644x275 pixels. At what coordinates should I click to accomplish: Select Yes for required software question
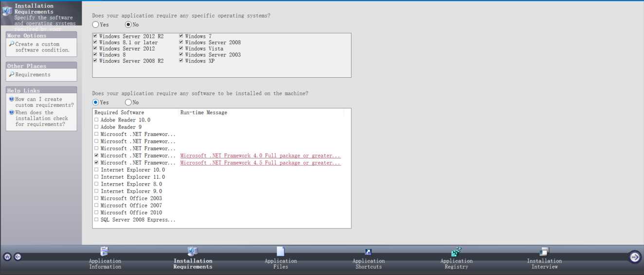click(95, 103)
